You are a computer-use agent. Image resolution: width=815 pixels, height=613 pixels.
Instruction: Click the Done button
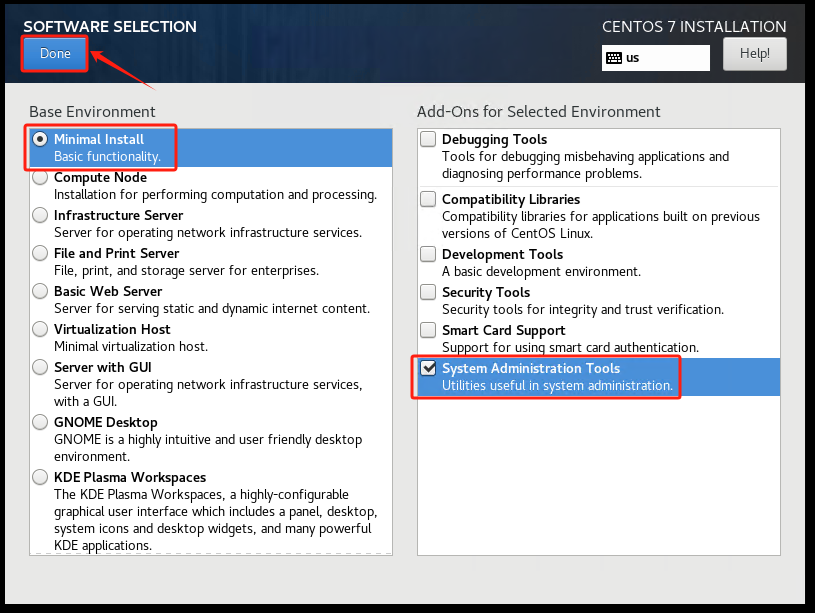[x=55, y=54]
